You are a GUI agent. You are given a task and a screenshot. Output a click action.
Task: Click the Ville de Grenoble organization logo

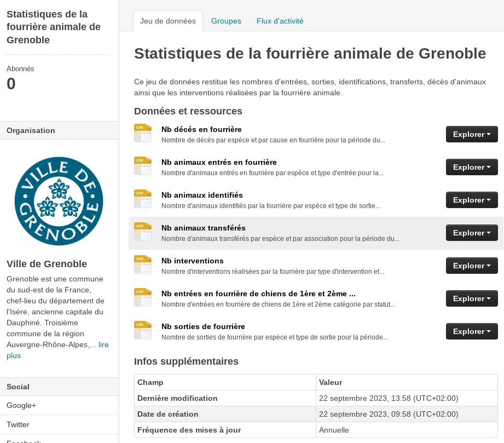59,200
